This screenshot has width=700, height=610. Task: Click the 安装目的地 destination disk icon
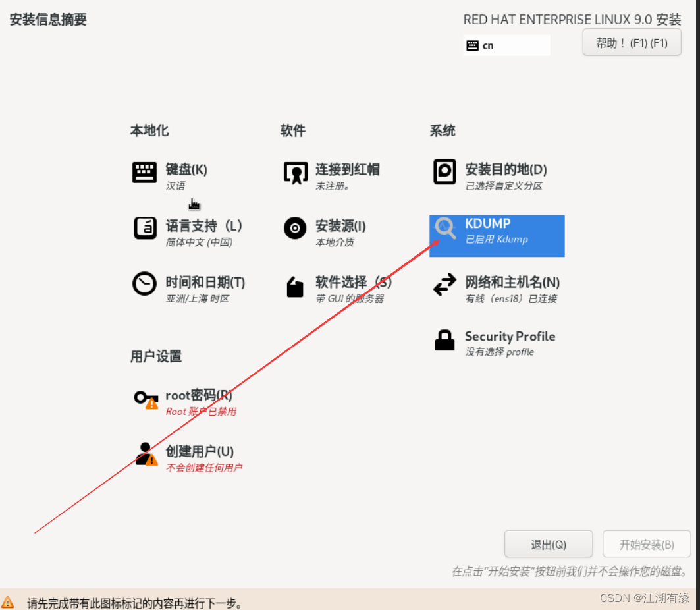(x=444, y=173)
